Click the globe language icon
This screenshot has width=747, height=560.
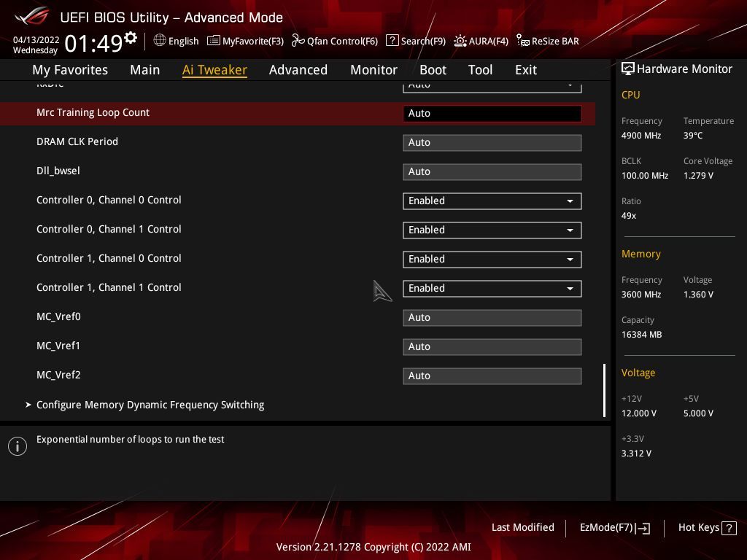pyautogui.click(x=160, y=41)
